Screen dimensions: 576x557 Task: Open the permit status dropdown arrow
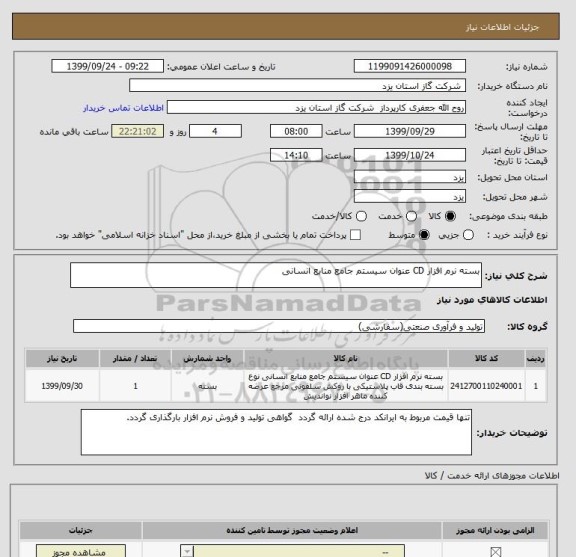coord(187,551)
